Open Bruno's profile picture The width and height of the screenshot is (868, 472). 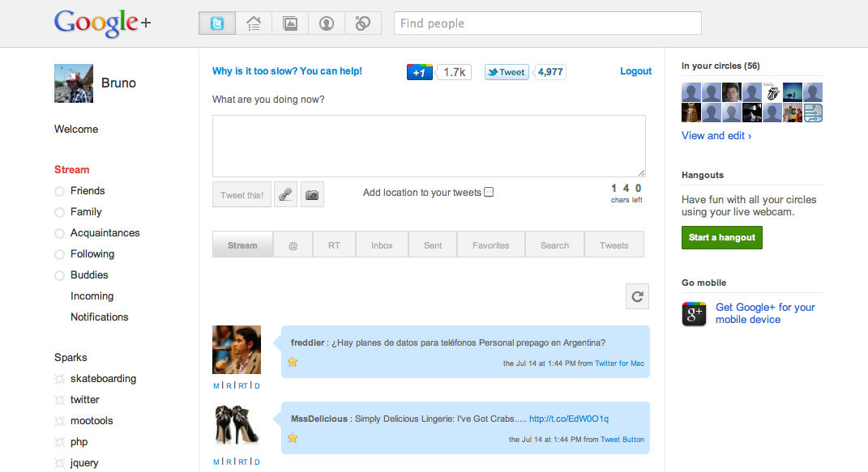coord(74,83)
